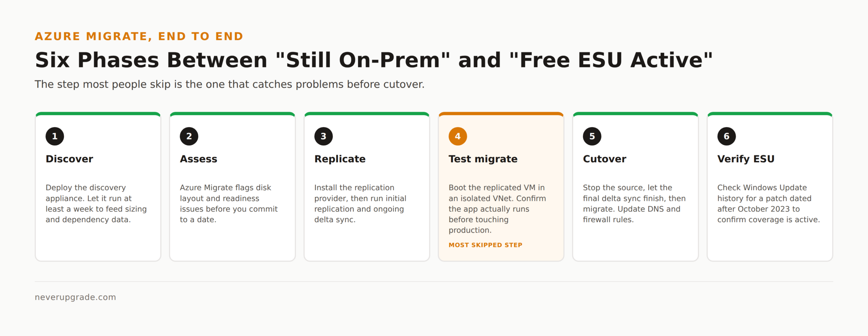Select the Cutover heading

point(605,159)
